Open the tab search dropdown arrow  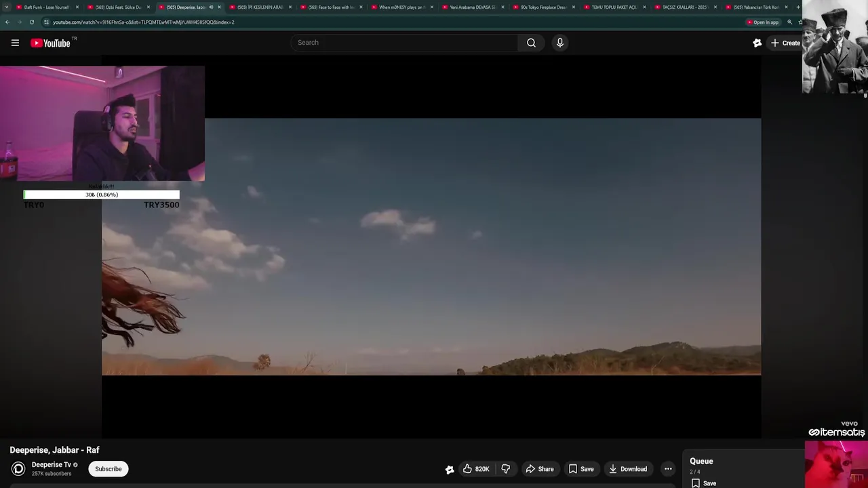tap(7, 7)
